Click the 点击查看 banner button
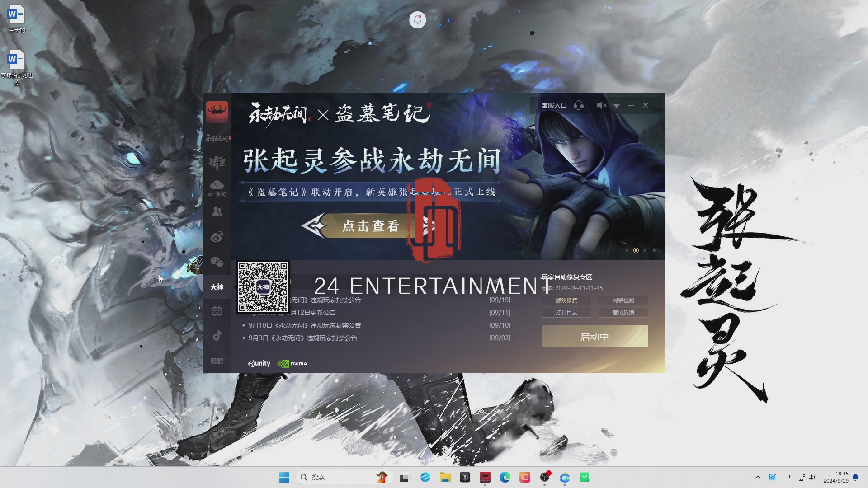Screen dimensions: 868x488 371,225
